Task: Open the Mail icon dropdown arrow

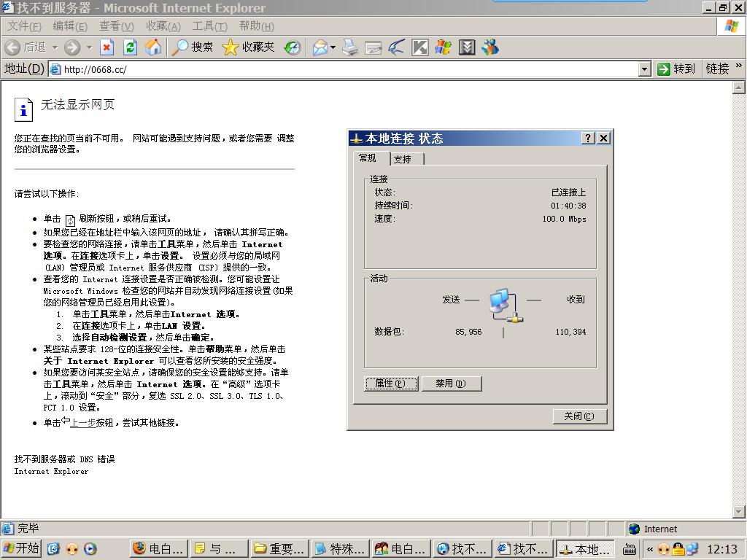Action: click(x=333, y=47)
